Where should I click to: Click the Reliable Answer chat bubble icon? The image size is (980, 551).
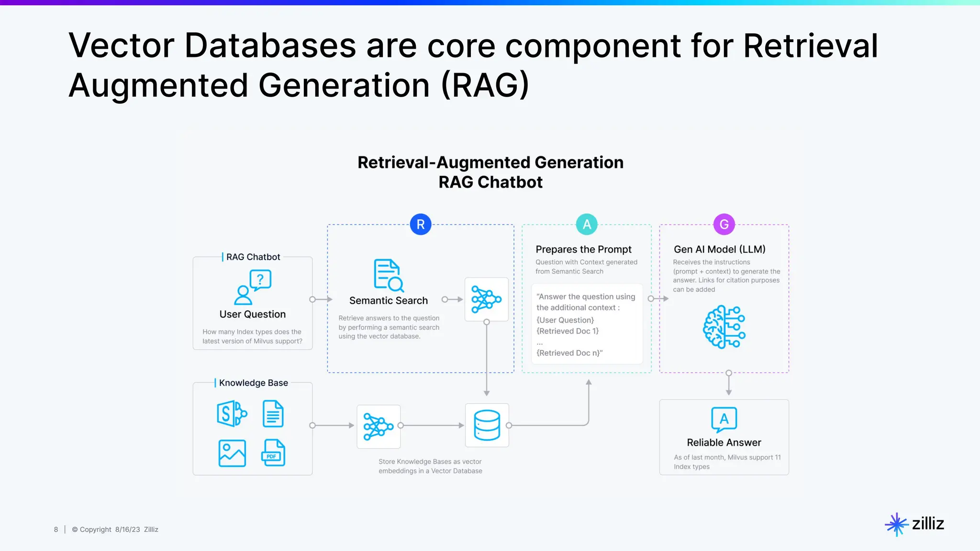[x=724, y=419]
